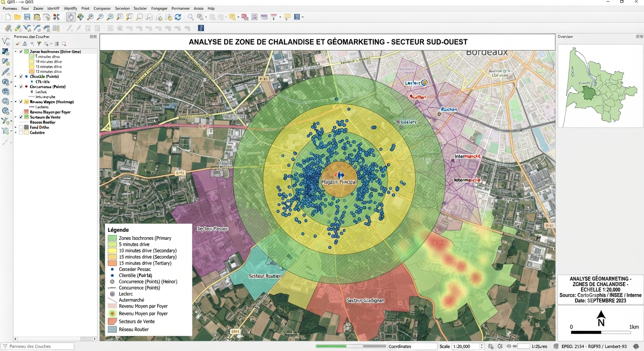Open project with the yellow folder icon
The image size is (644, 351).
tap(17, 17)
